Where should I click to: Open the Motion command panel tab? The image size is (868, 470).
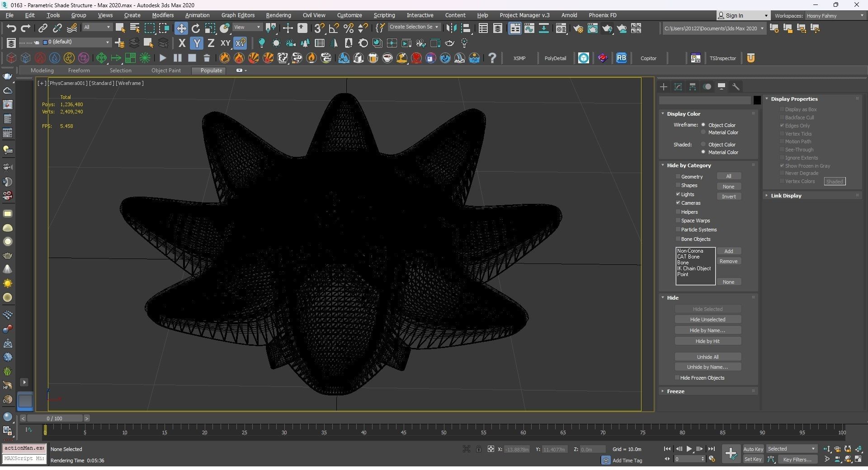pos(707,87)
